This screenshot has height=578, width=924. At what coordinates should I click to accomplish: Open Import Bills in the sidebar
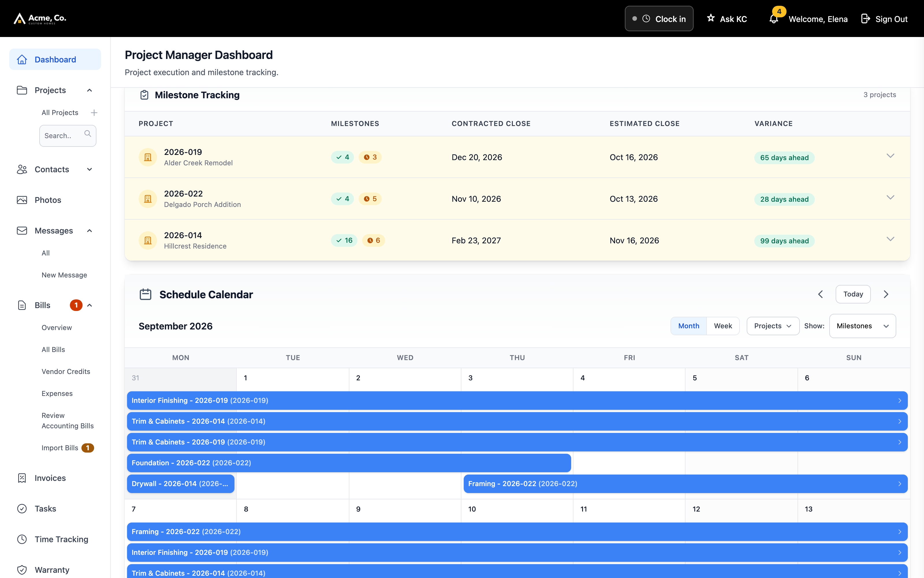[60, 448]
